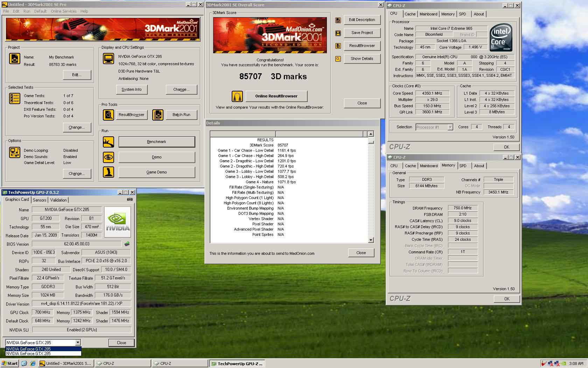Click the Project icon beside My Benchmark

[14, 59]
